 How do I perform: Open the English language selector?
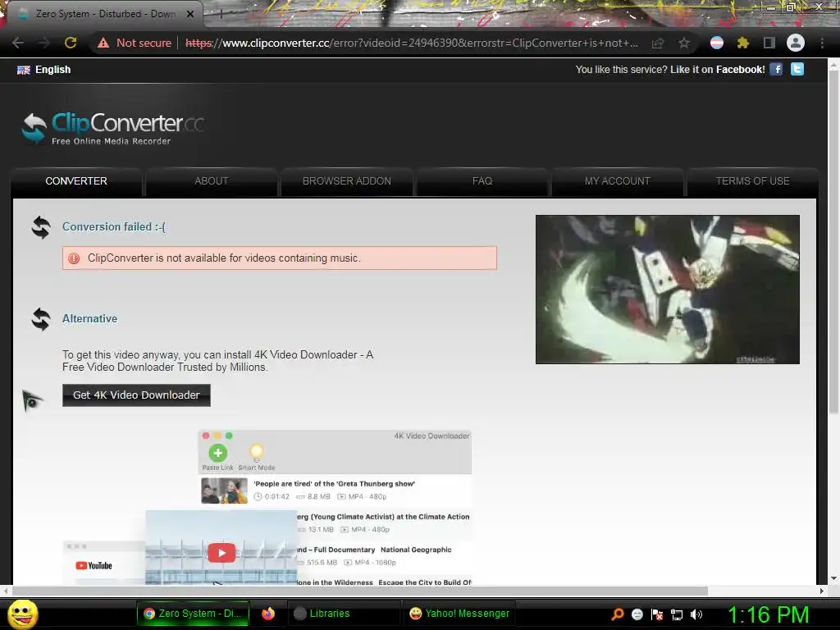click(x=44, y=70)
